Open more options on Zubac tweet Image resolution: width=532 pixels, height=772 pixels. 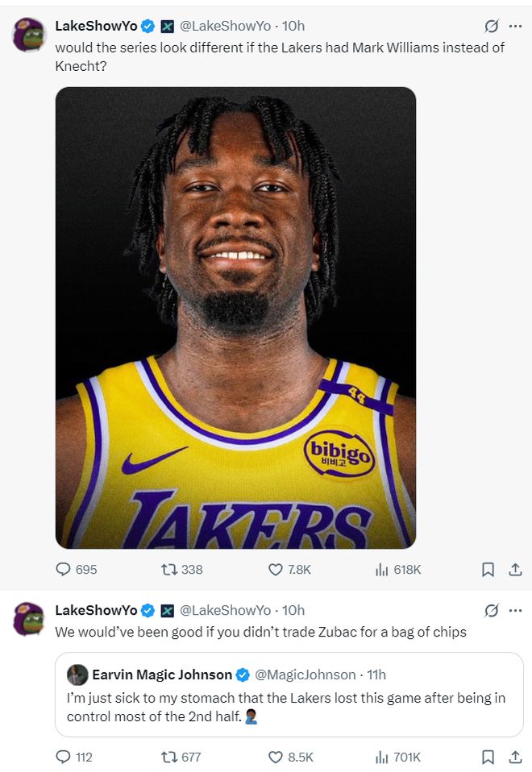tap(515, 611)
